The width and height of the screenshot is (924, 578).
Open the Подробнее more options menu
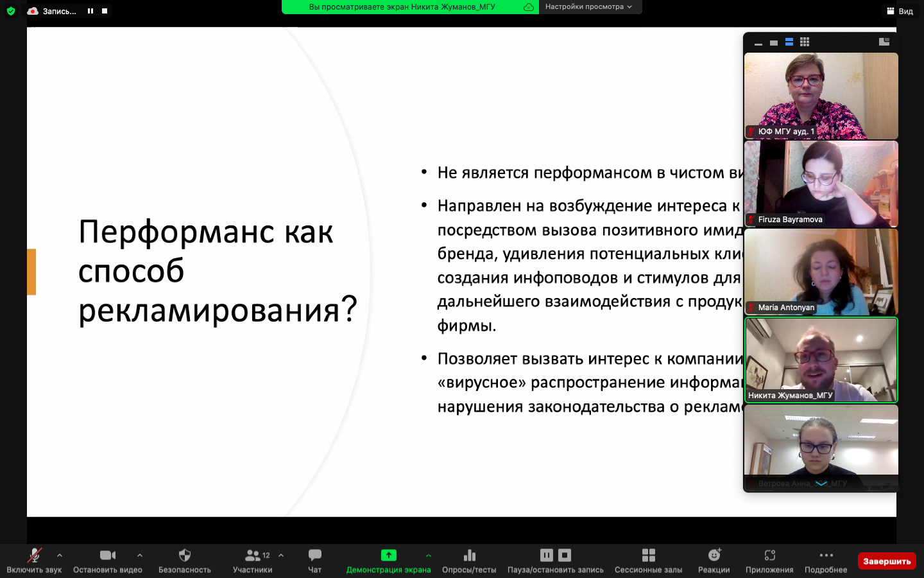[x=826, y=560]
